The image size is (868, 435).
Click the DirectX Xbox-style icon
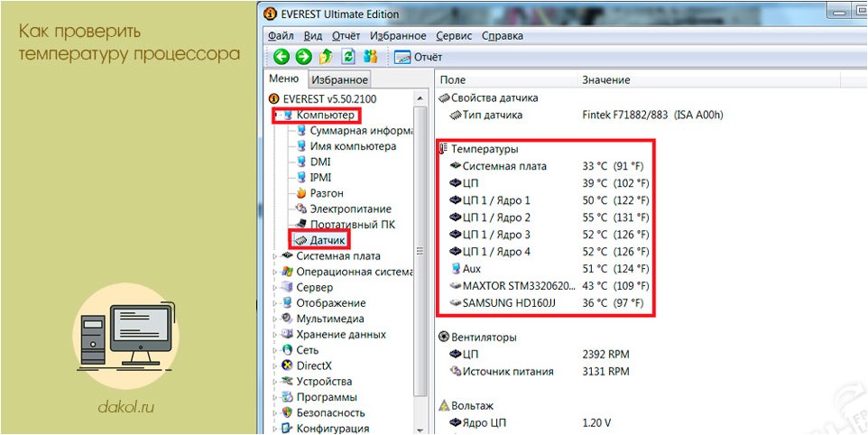pyautogui.click(x=287, y=366)
